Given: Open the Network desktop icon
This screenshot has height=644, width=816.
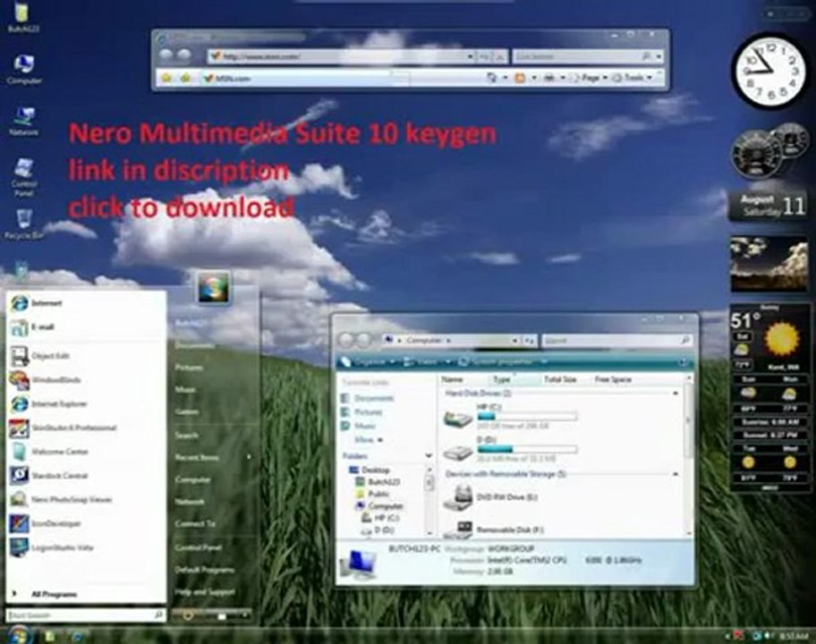Looking at the screenshot, I should point(23,121).
